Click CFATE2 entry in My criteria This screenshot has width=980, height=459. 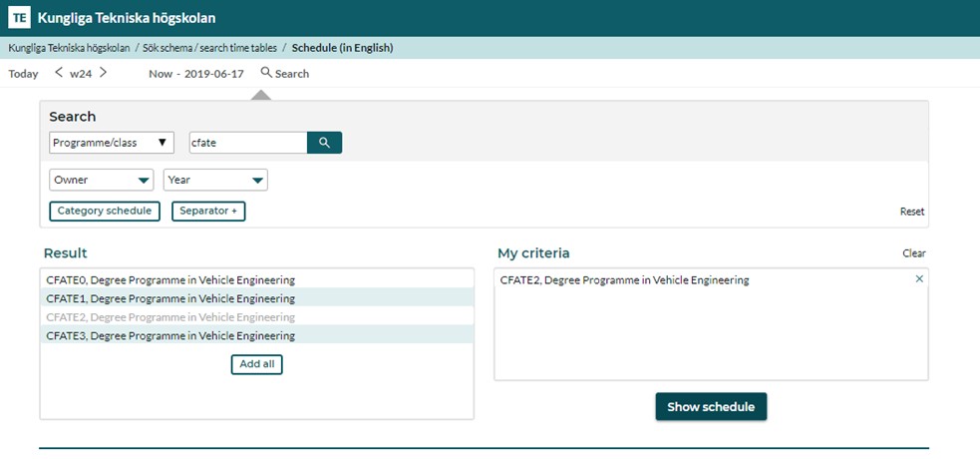coord(624,280)
